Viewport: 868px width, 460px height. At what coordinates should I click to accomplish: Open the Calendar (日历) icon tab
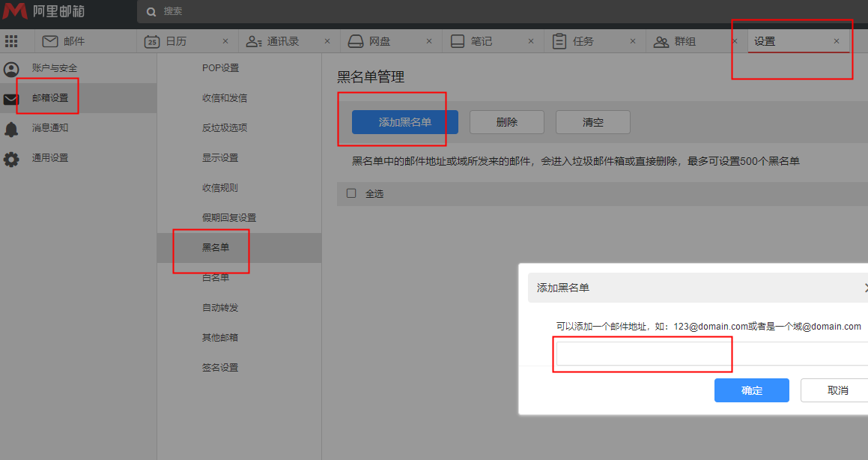pos(152,42)
